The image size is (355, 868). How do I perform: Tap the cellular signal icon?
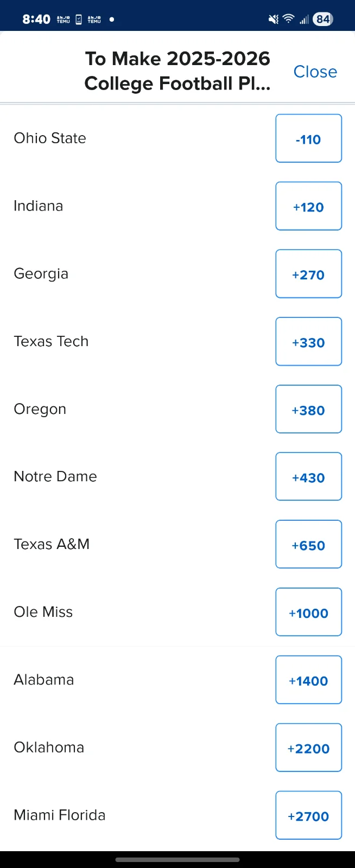303,18
